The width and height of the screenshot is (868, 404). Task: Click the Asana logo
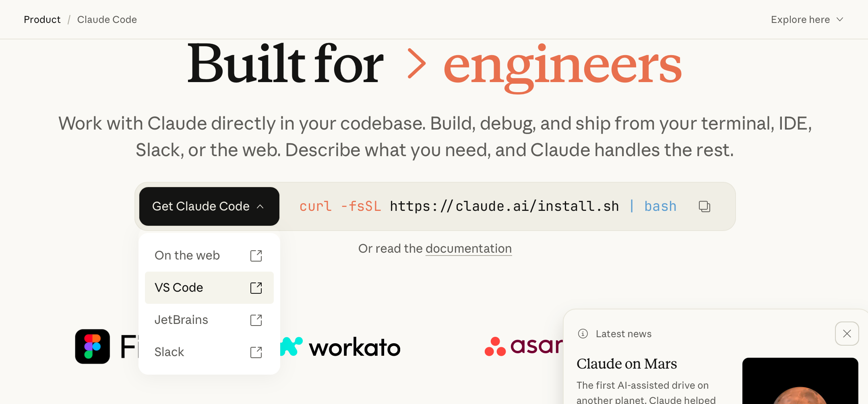pyautogui.click(x=523, y=346)
